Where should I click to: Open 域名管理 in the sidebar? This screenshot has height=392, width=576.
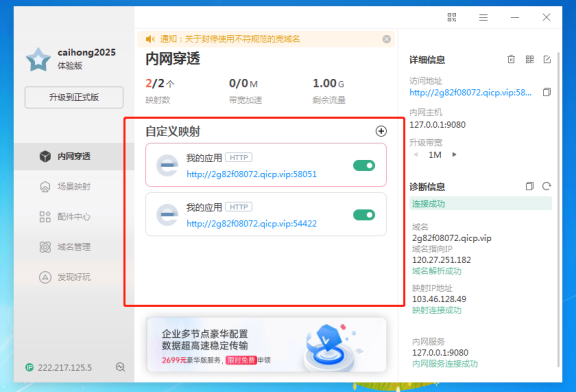pyautogui.click(x=74, y=247)
